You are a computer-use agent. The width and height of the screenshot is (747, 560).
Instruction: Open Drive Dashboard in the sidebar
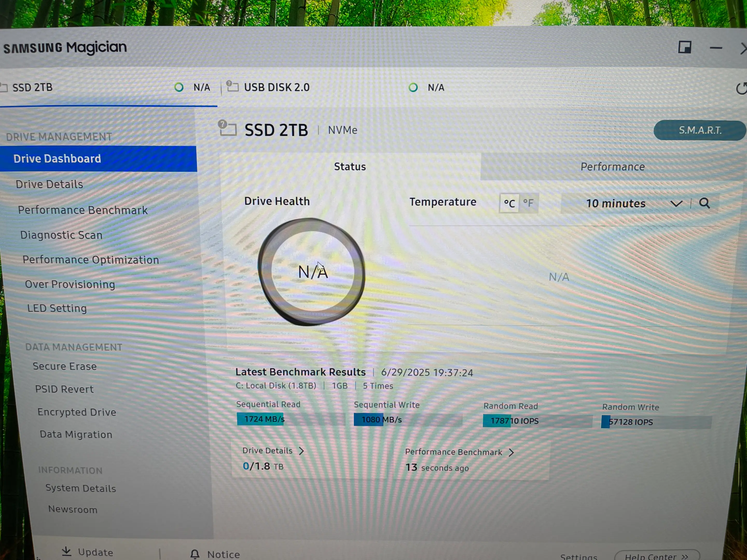point(98,159)
